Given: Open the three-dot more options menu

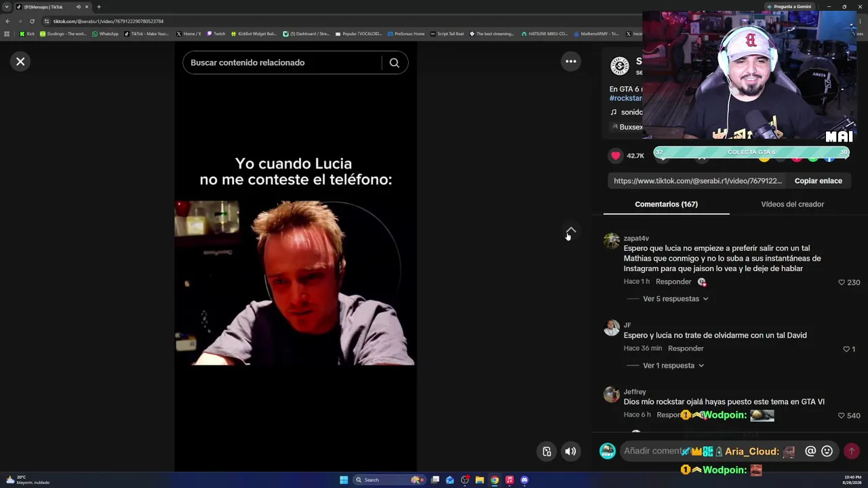Looking at the screenshot, I should tap(571, 62).
